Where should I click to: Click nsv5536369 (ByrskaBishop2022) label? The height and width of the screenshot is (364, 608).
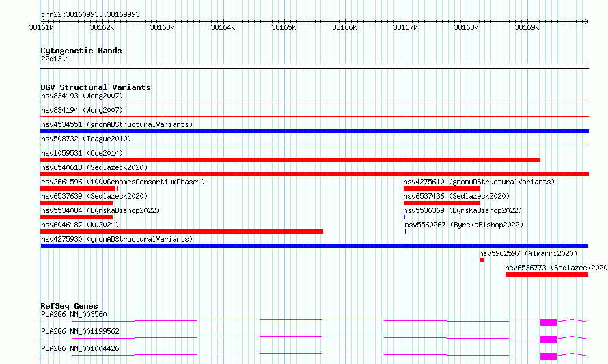click(462, 210)
